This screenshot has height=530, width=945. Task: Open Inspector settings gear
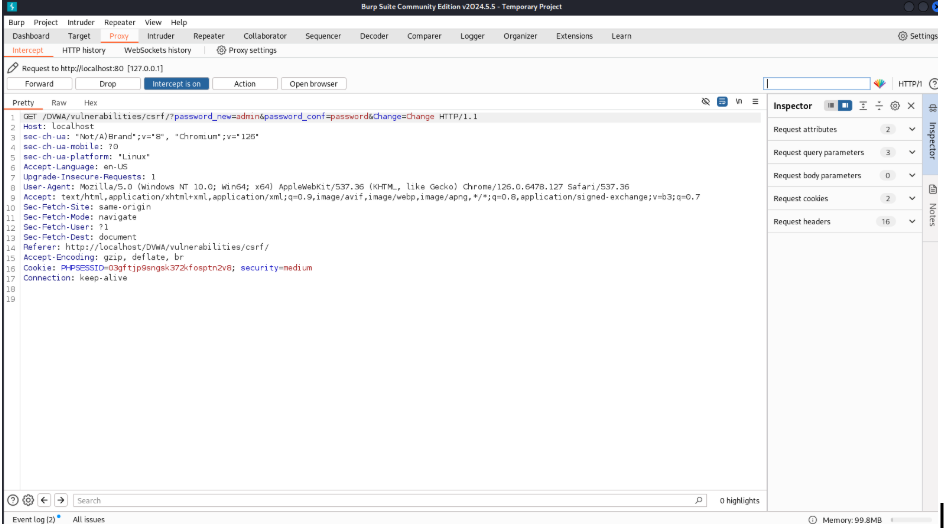click(895, 106)
